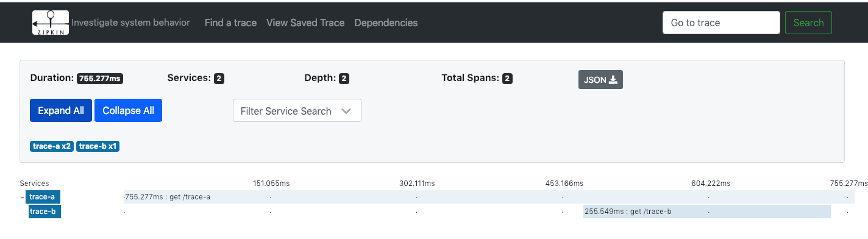
Task: Collapse the trace-a row with minus toggle
Action: click(x=22, y=197)
